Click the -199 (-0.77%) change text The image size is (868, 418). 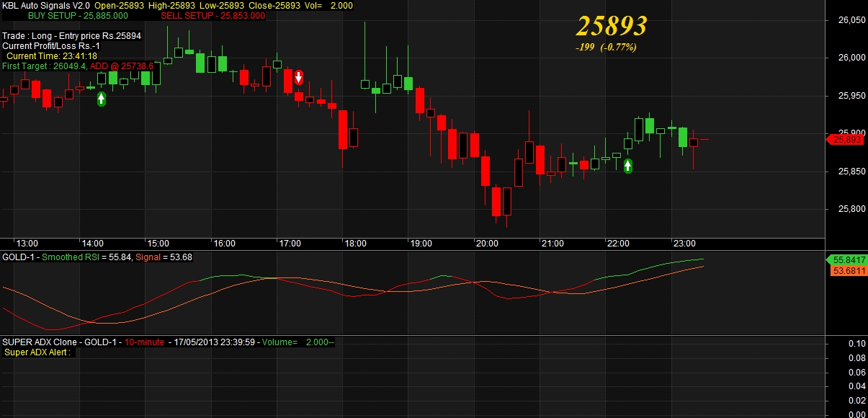[x=606, y=47]
